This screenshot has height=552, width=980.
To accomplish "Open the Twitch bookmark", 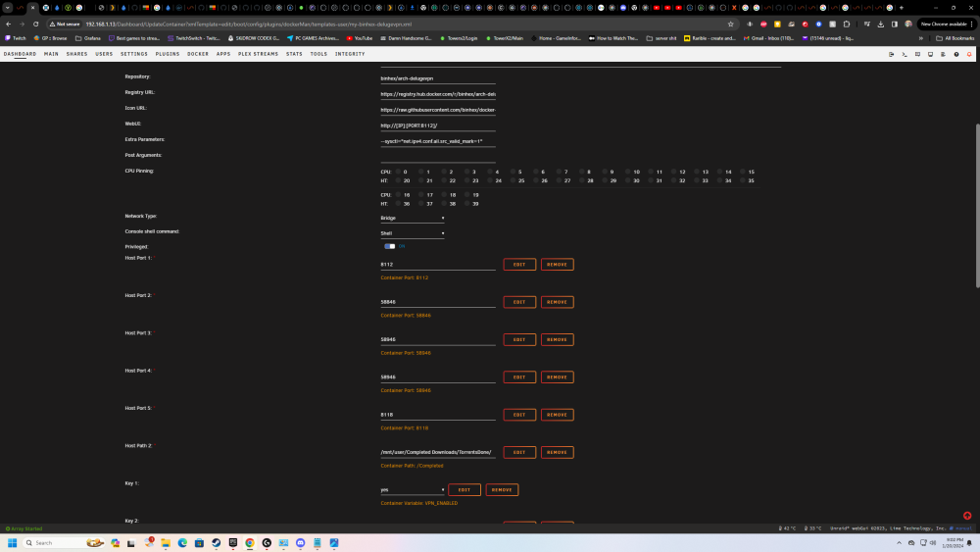I will 16,38.
